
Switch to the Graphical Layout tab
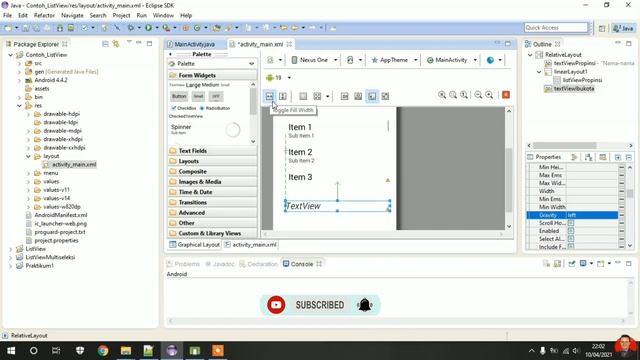[195, 245]
